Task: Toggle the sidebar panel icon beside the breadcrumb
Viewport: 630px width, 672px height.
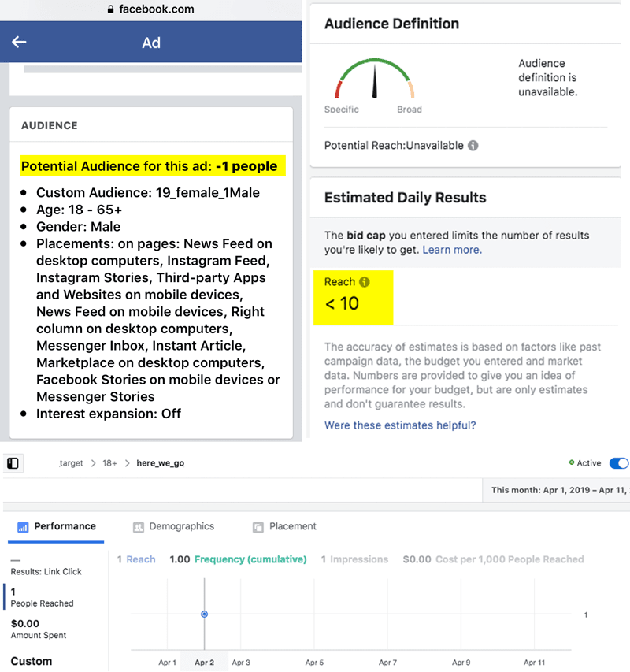Action: (x=13, y=463)
